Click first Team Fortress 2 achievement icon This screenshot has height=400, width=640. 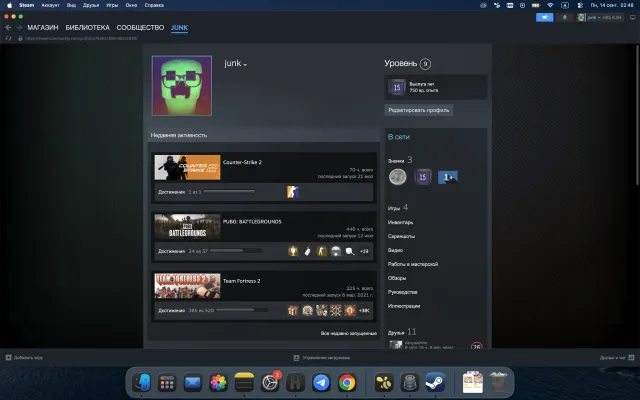point(293,310)
